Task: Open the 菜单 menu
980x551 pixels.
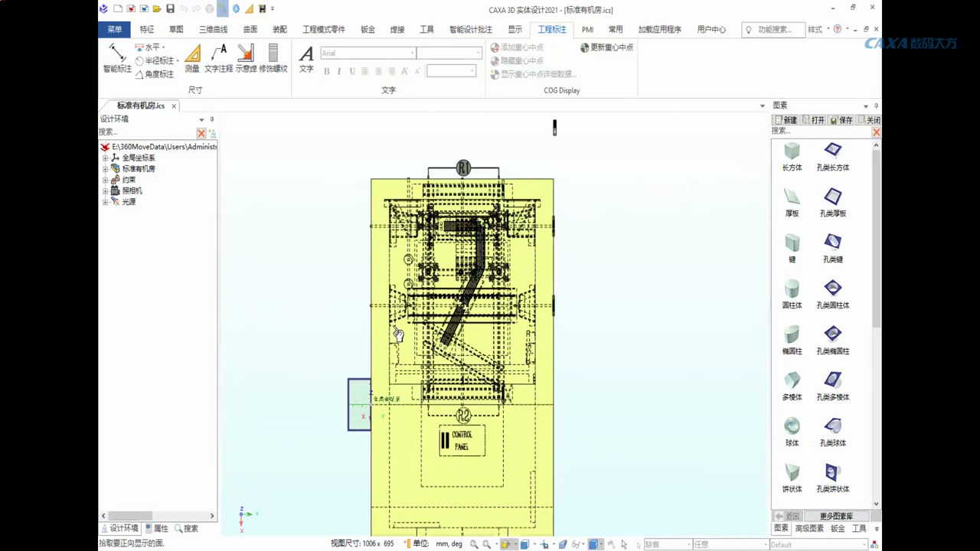Action: [x=115, y=29]
